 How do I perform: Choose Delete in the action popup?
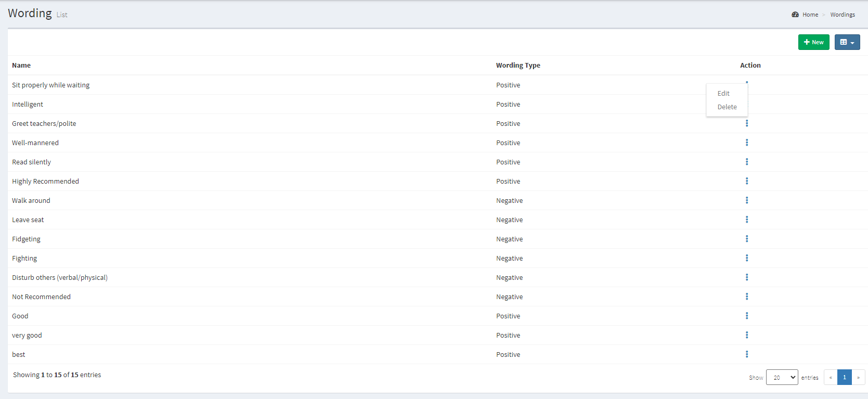pos(727,107)
